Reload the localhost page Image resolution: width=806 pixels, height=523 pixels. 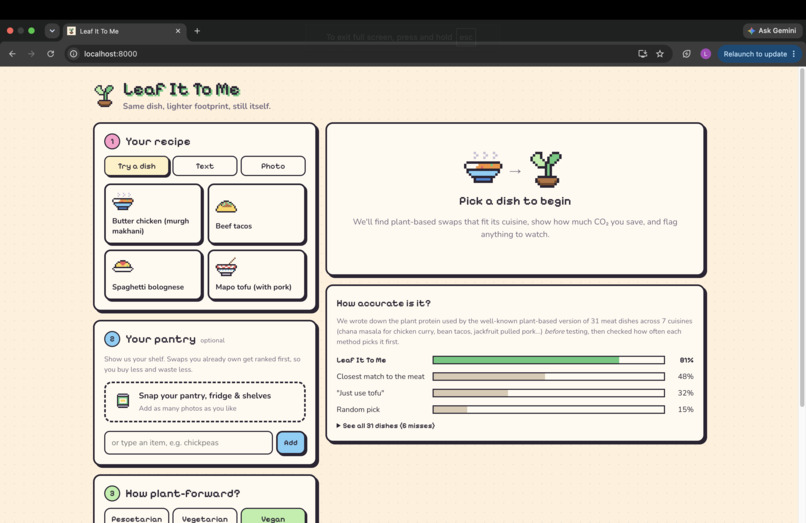[50, 53]
